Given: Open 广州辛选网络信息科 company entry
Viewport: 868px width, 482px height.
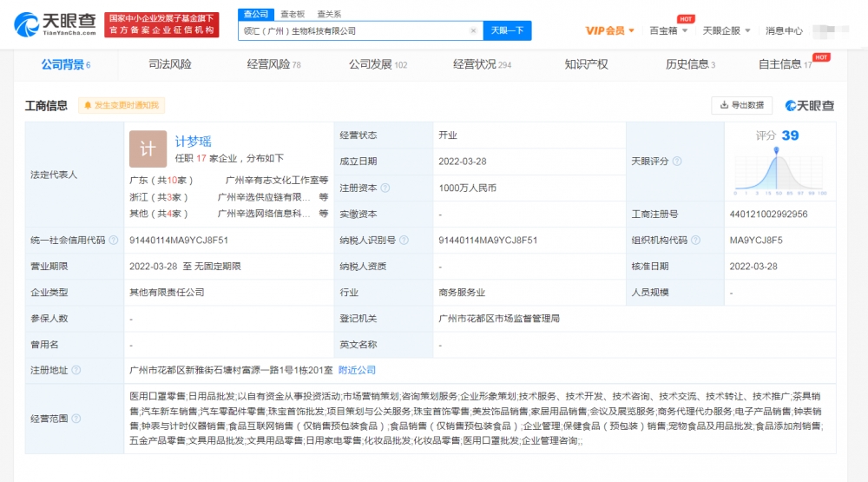Looking at the screenshot, I should pyautogui.click(x=264, y=214).
